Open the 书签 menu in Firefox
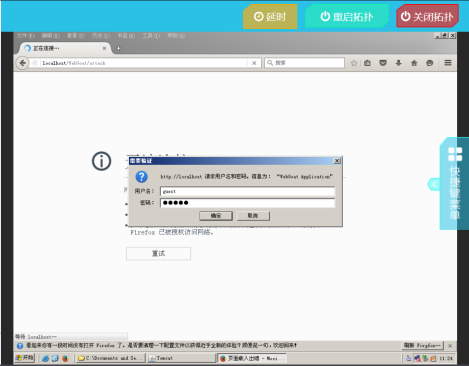The image size is (469, 366). pyautogui.click(x=126, y=36)
